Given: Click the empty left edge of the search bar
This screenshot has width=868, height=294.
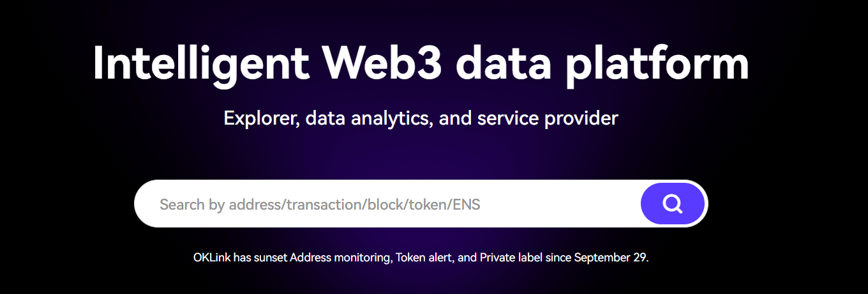Looking at the screenshot, I should point(146,204).
